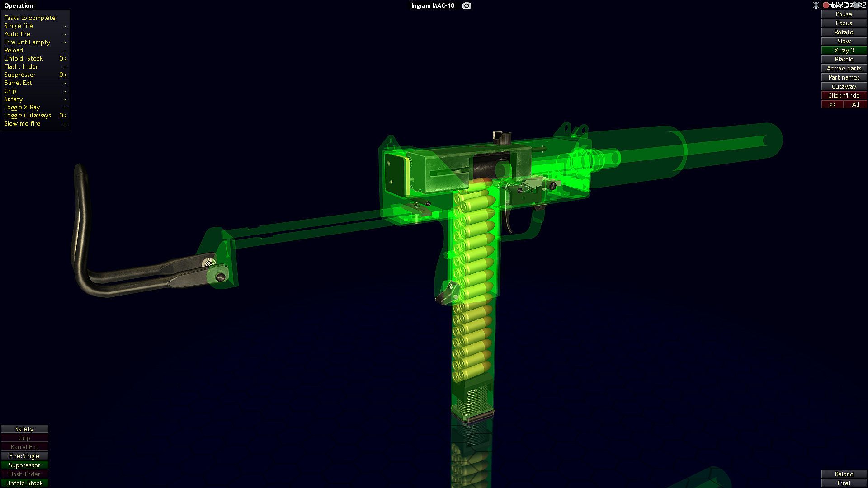This screenshot has width=868, height=488.
Task: Toggle the Cutaway view
Action: coord(844,86)
